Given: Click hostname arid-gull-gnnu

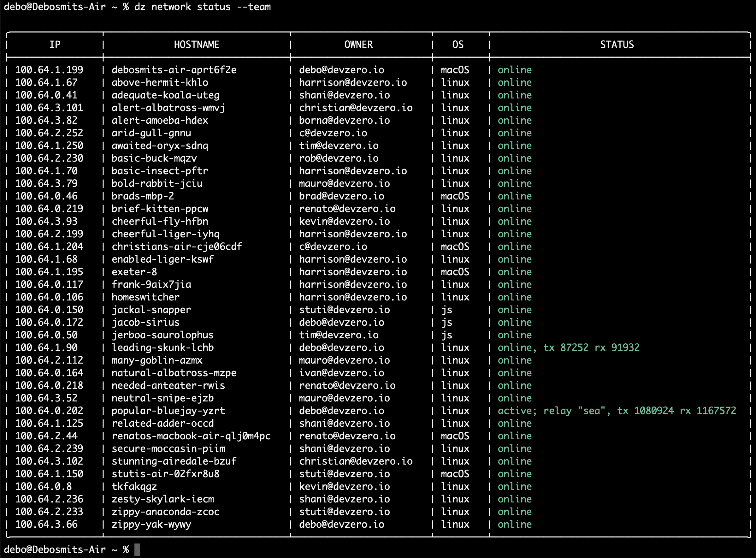Looking at the screenshot, I should 151,133.
